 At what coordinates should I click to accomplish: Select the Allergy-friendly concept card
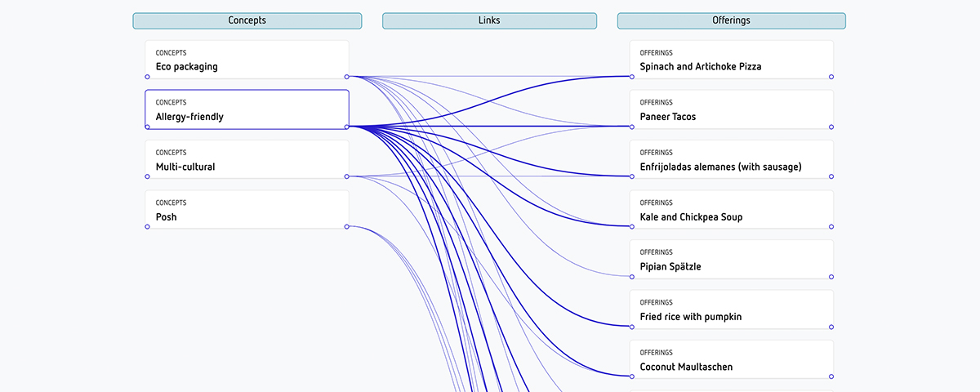(x=247, y=109)
